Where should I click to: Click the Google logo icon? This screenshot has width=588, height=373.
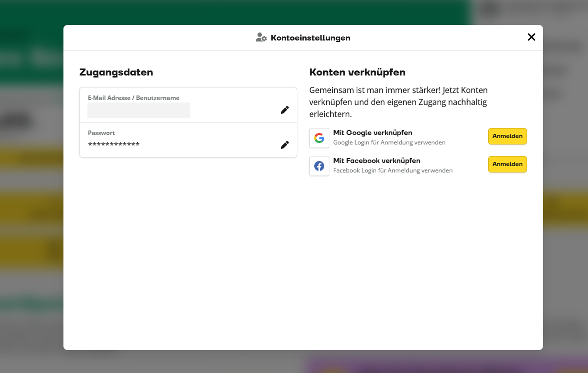319,138
